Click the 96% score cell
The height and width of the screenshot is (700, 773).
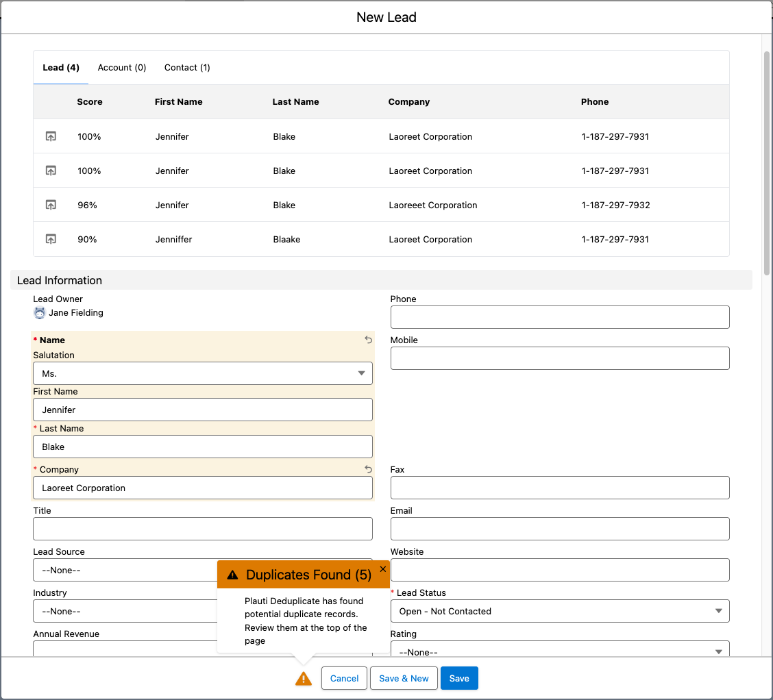coord(87,205)
